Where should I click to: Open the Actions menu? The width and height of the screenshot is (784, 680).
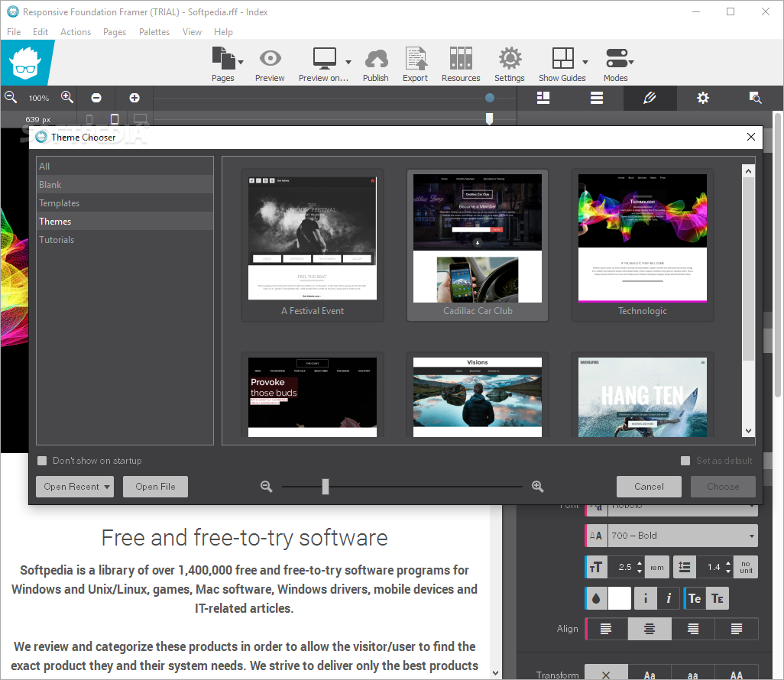[x=76, y=31]
